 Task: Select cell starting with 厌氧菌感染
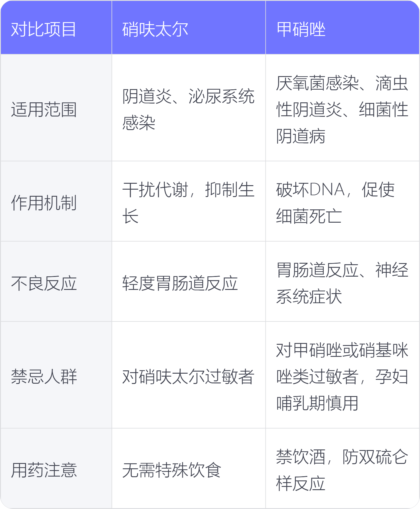pos(342,108)
